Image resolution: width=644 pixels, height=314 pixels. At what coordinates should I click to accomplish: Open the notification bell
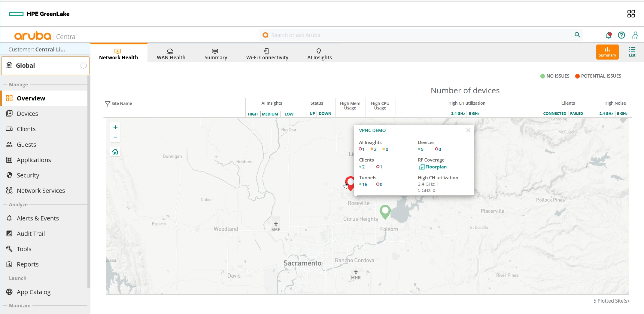coord(609,35)
